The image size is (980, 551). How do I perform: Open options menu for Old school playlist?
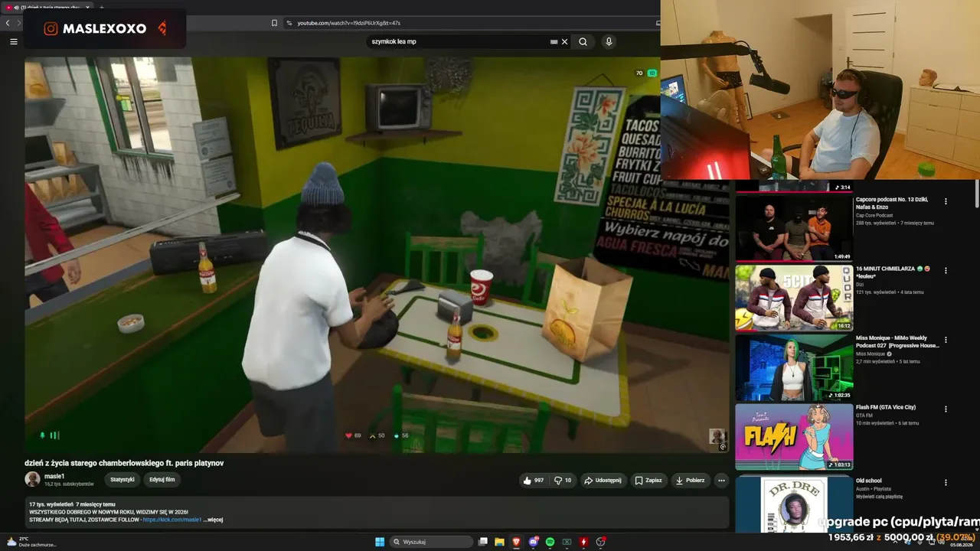(946, 482)
